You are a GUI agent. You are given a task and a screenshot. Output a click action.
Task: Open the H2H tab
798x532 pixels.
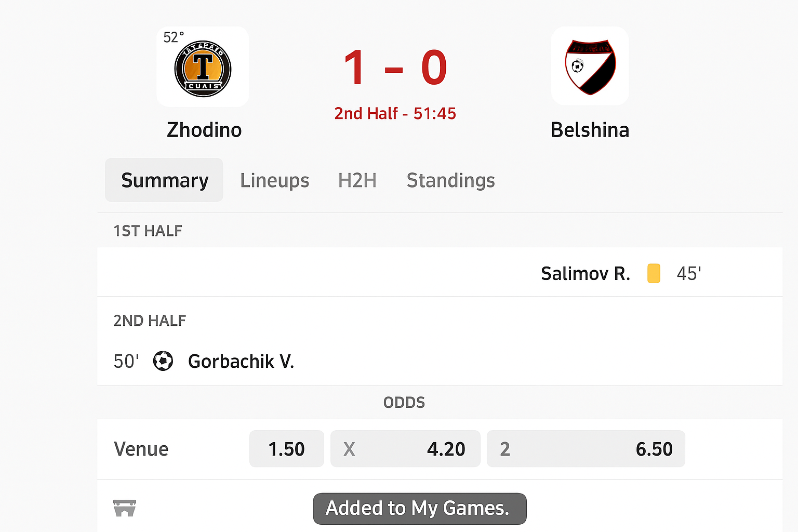(357, 180)
